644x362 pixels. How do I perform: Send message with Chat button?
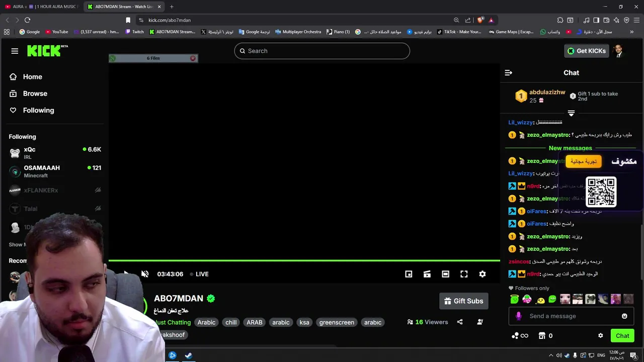tap(622, 336)
